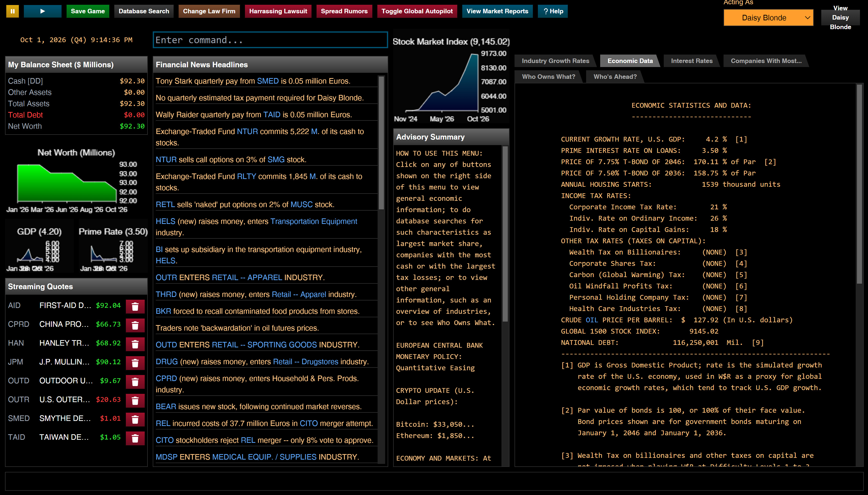868x495 pixels.
Task: Start a Spread Rumors action
Action: coord(344,11)
